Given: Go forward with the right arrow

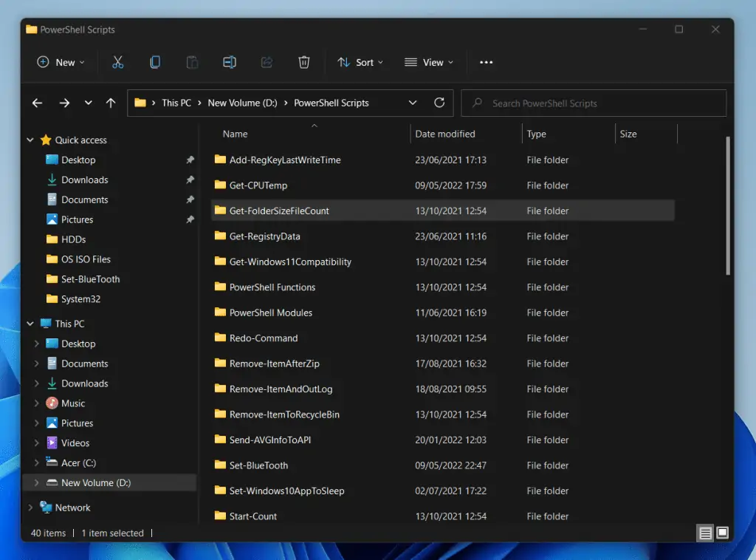Looking at the screenshot, I should (64, 103).
